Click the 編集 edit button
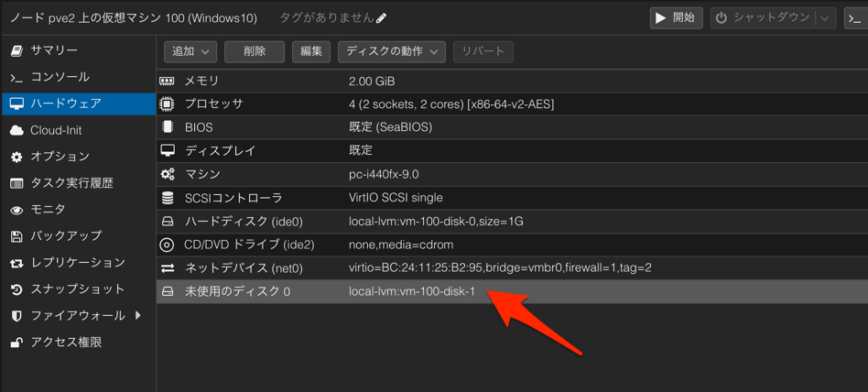The width and height of the screenshot is (868, 392). (311, 52)
